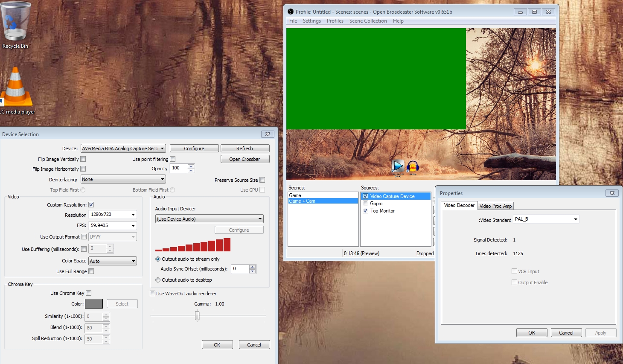
Task: Click the Gamma slider handle
Action: (x=197, y=315)
